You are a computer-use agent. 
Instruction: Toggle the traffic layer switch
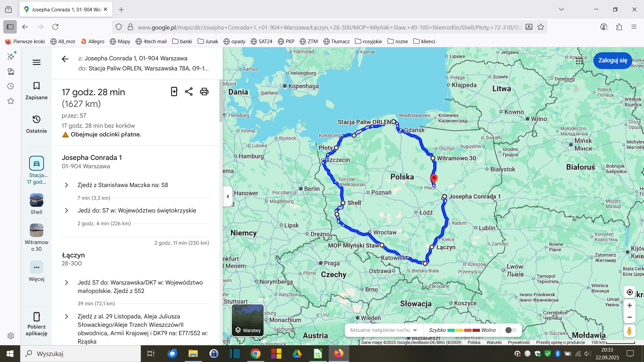point(511,330)
